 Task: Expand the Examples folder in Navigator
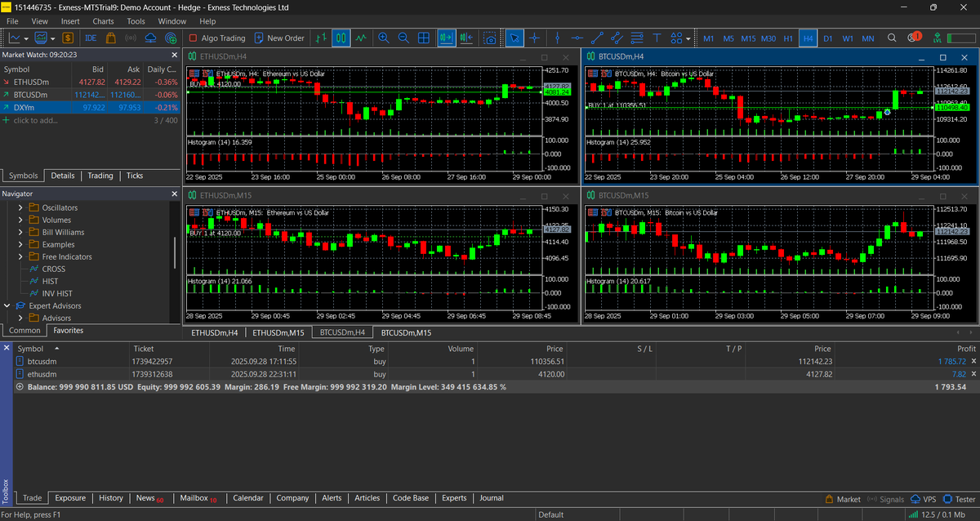point(20,244)
